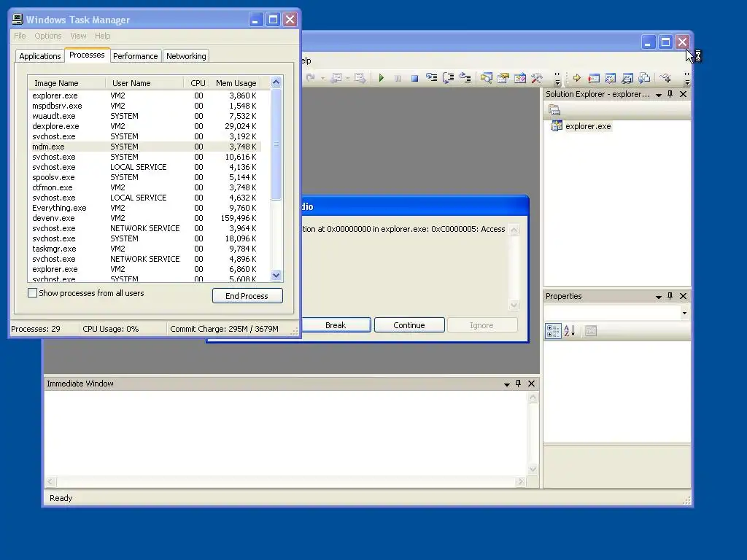Click Task Manager process list scroll-up arrow
747x560 pixels.
point(276,82)
